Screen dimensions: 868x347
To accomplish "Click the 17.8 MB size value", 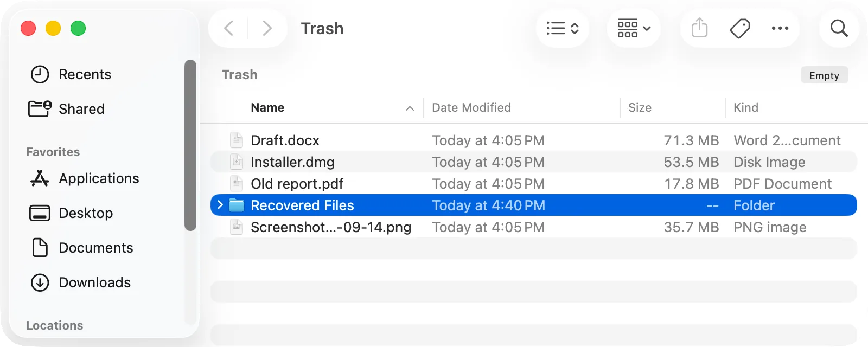I will 691,184.
